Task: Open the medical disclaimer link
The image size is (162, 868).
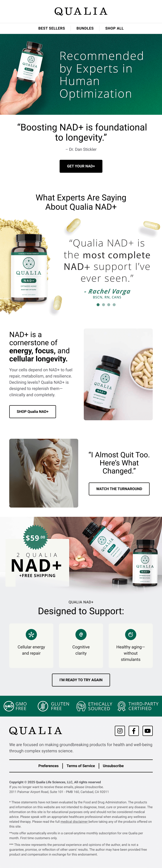Action: pyautogui.click(x=74, y=822)
